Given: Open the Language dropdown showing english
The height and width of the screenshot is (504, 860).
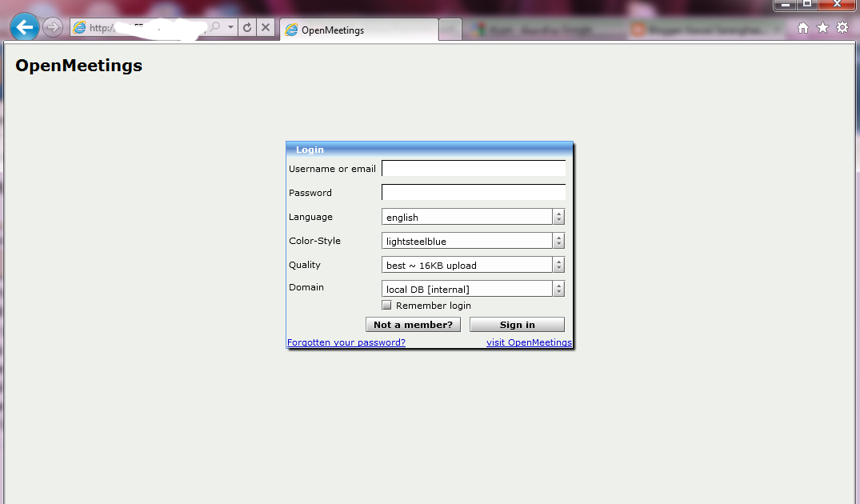Looking at the screenshot, I should tap(473, 217).
